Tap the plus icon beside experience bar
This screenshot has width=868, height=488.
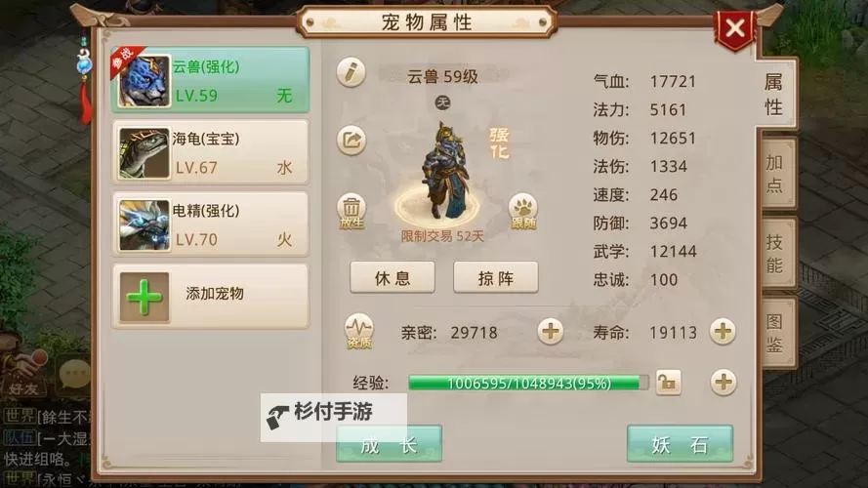pyautogui.click(x=723, y=383)
